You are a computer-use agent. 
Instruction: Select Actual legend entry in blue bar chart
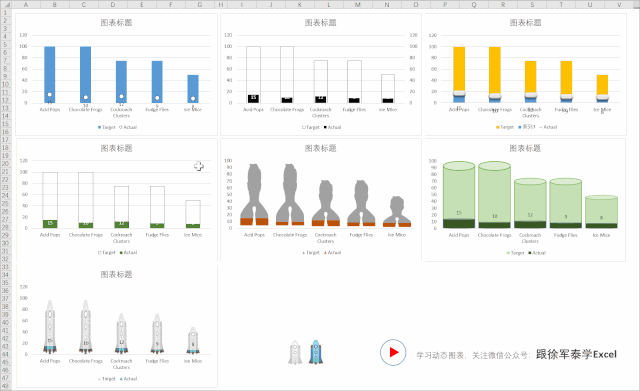pos(128,127)
